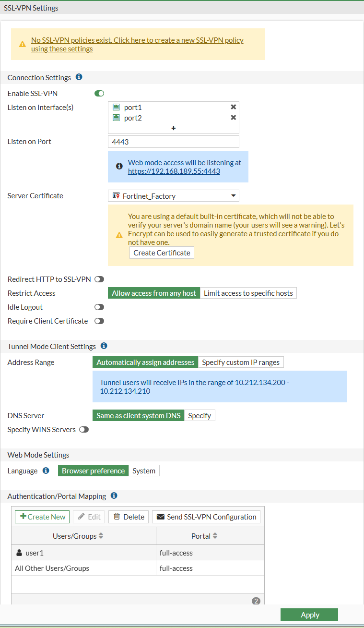Image resolution: width=364 pixels, height=628 pixels.
Task: Click the Tunnel Mode Client Settings info icon
Action: [x=104, y=346]
